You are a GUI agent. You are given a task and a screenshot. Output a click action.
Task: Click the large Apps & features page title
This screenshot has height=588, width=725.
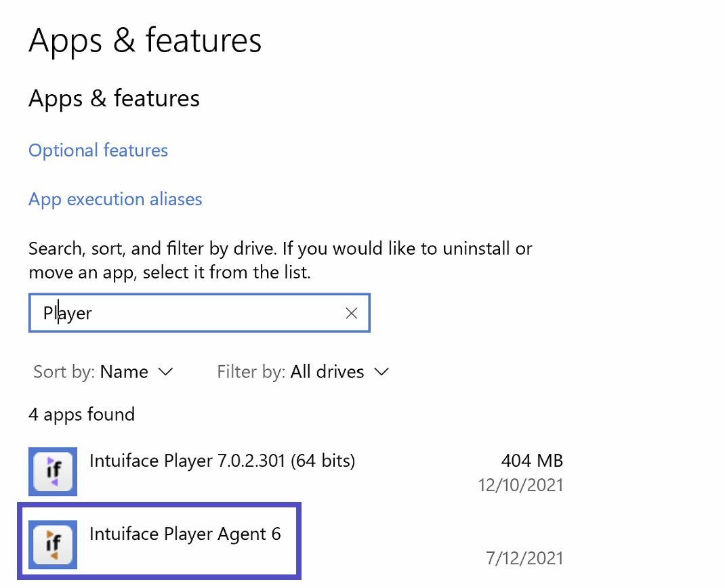[145, 41]
